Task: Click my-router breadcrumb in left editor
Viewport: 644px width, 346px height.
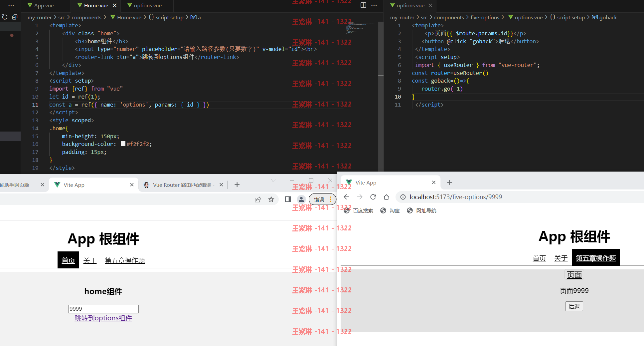Action: pyautogui.click(x=40, y=17)
